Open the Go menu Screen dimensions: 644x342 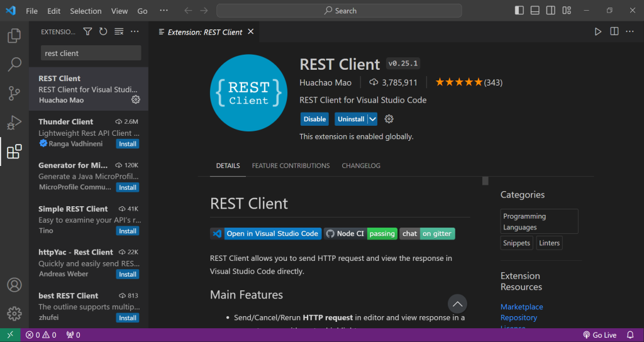(143, 11)
